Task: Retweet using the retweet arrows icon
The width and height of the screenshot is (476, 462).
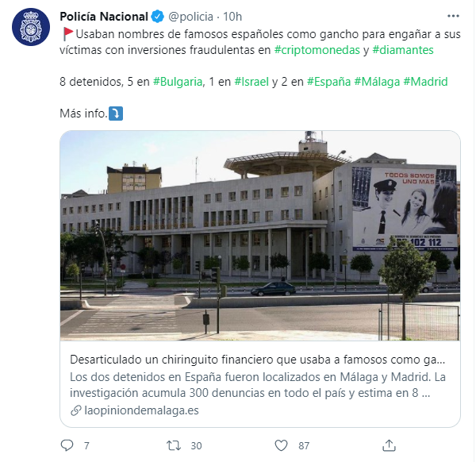Action: click(x=174, y=445)
